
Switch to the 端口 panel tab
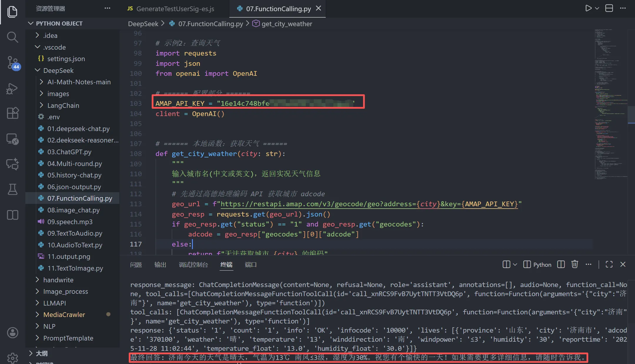[251, 265]
